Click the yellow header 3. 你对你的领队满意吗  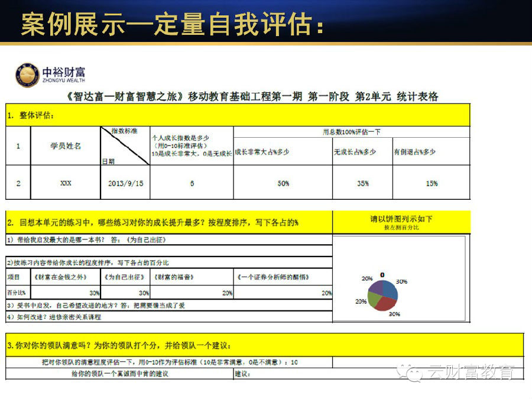(x=265, y=345)
